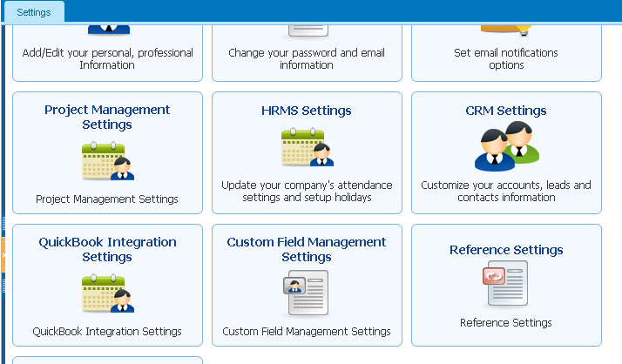Click 'Customize your accounts, leads and contacts' description

click(506, 191)
